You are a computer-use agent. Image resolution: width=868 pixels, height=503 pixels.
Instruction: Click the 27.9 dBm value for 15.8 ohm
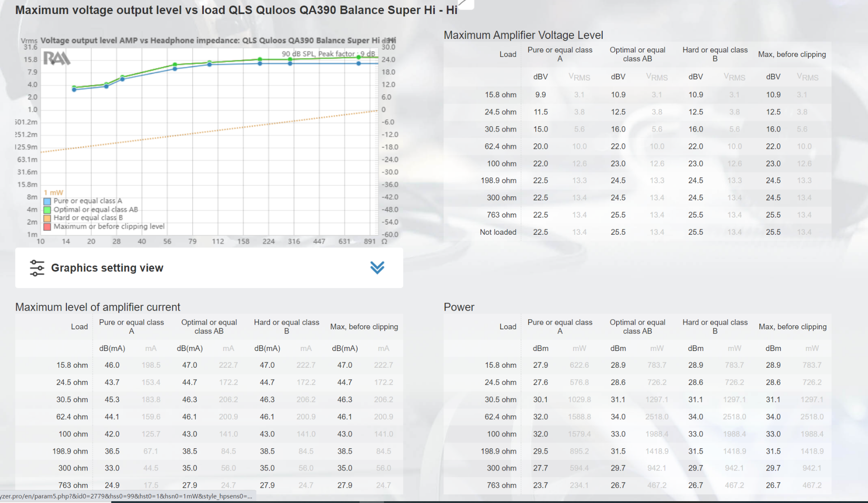[x=540, y=365]
